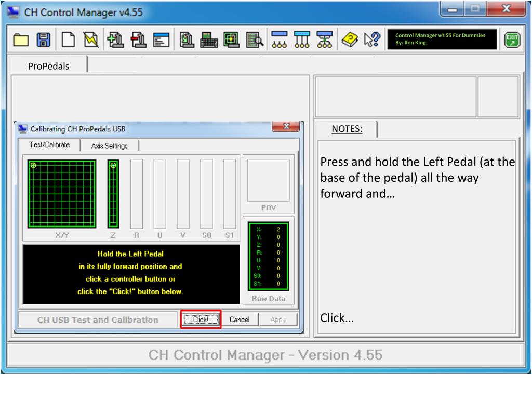
Task: Click the Raw Data readout panel
Action: click(x=269, y=256)
